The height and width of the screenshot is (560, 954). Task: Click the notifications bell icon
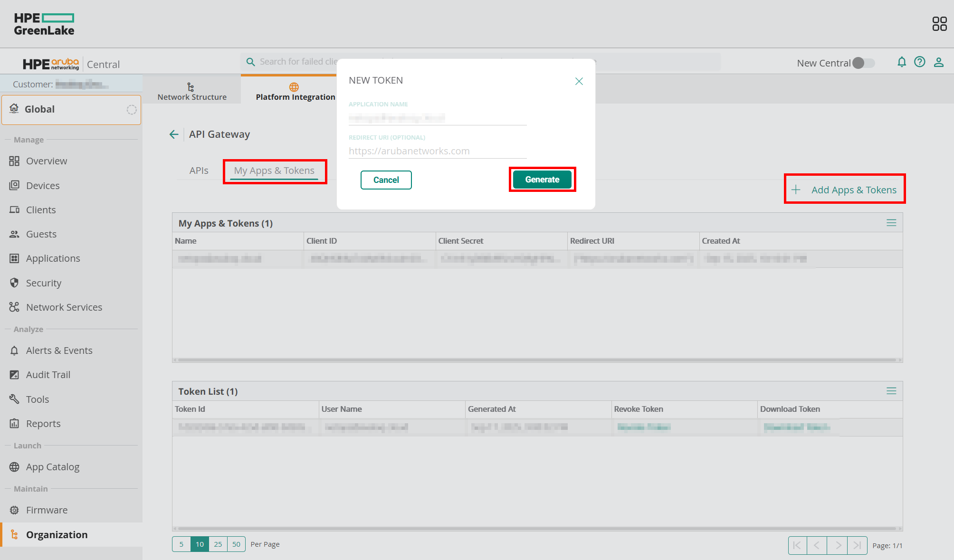(x=901, y=62)
